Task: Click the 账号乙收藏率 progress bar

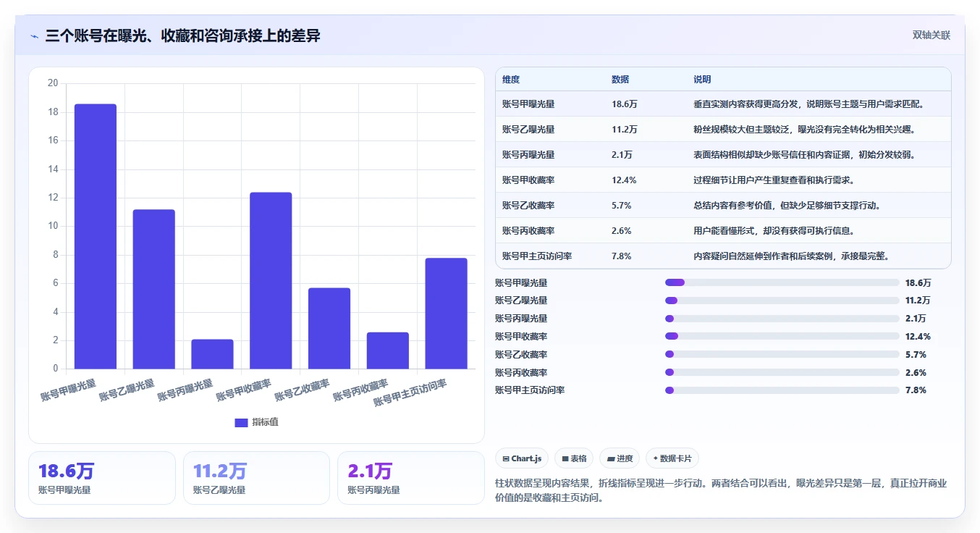Action: (782, 354)
